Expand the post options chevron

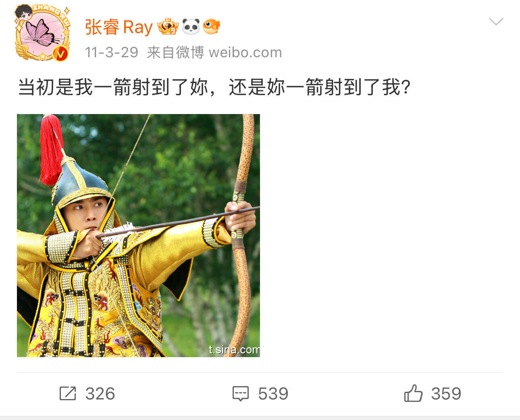pyautogui.click(x=496, y=21)
